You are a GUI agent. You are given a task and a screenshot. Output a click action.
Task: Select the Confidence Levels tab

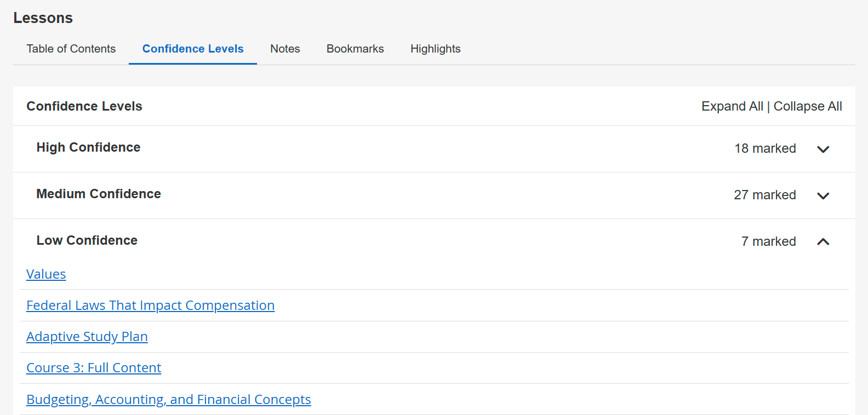click(193, 49)
